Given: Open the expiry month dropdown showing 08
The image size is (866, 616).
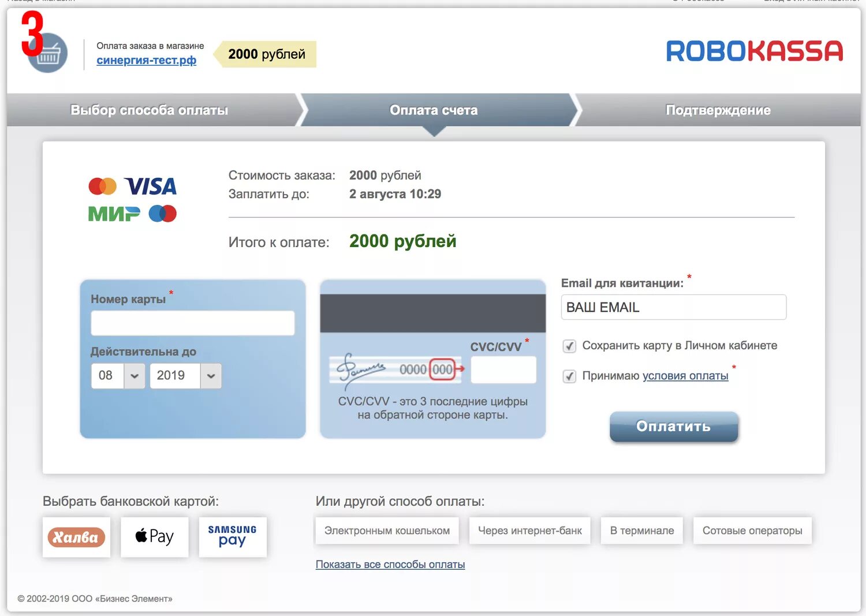Looking at the screenshot, I should point(118,376).
